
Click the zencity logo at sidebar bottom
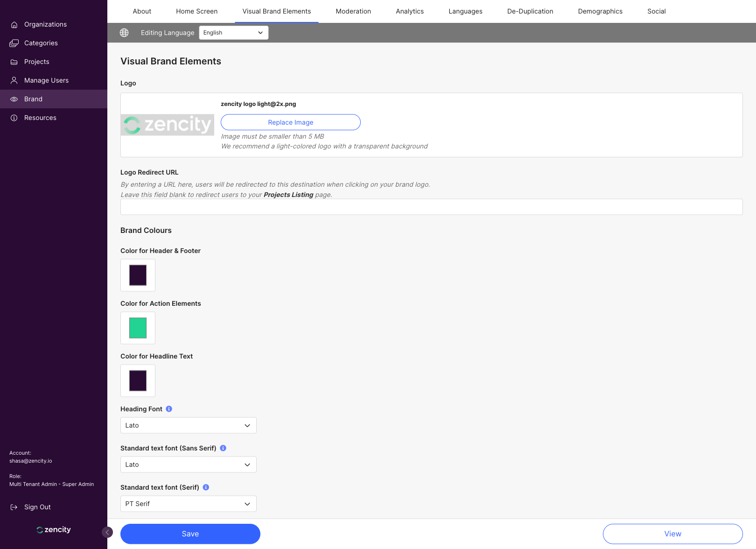point(54,530)
